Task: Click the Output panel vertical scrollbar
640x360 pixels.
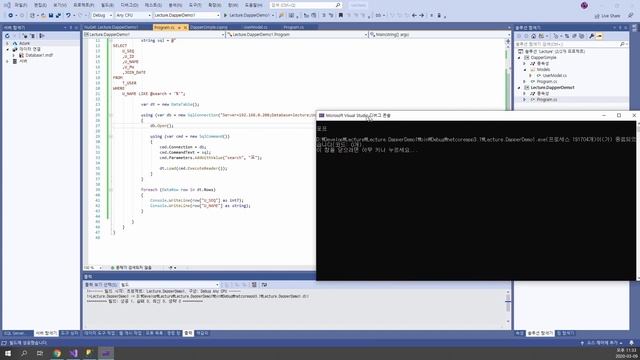Action: [x=508, y=307]
